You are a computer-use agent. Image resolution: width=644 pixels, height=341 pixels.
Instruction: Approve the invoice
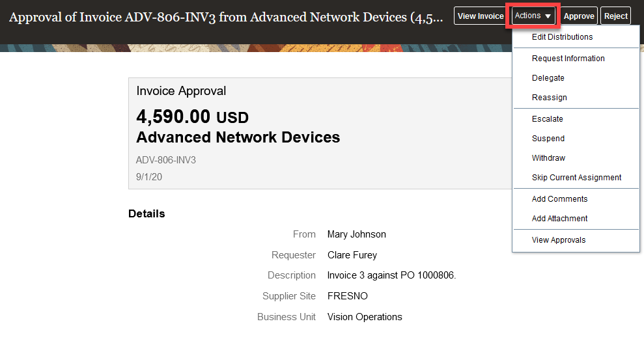coord(579,16)
